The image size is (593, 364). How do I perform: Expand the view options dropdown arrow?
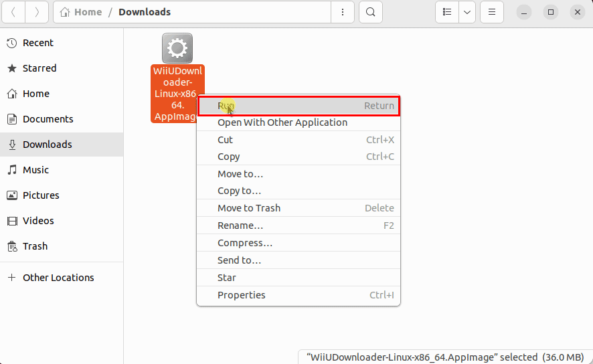tap(467, 12)
